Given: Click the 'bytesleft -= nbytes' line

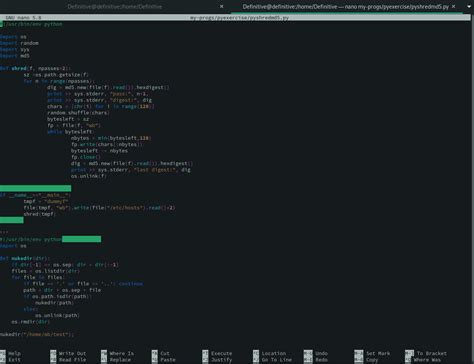Looking at the screenshot, I should [99, 151].
